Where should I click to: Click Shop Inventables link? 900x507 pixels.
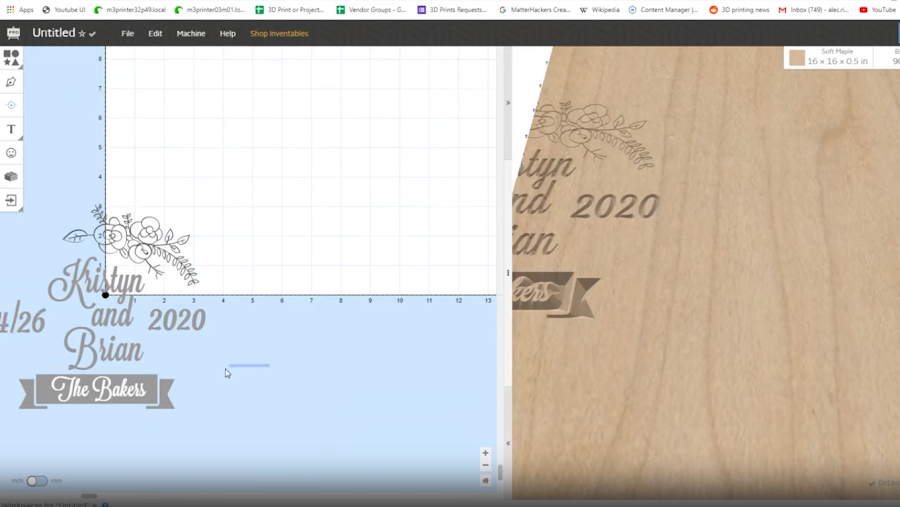pyautogui.click(x=279, y=34)
